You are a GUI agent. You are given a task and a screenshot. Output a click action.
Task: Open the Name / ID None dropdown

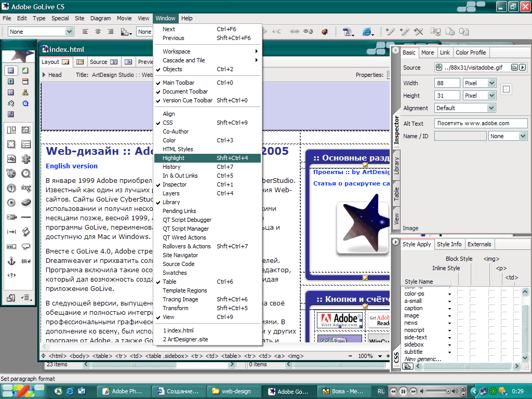point(508,136)
